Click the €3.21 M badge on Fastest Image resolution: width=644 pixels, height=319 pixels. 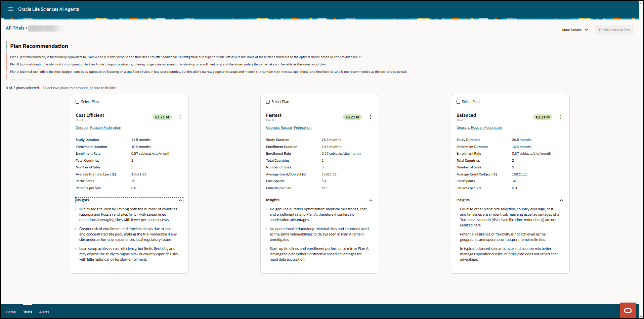(352, 117)
